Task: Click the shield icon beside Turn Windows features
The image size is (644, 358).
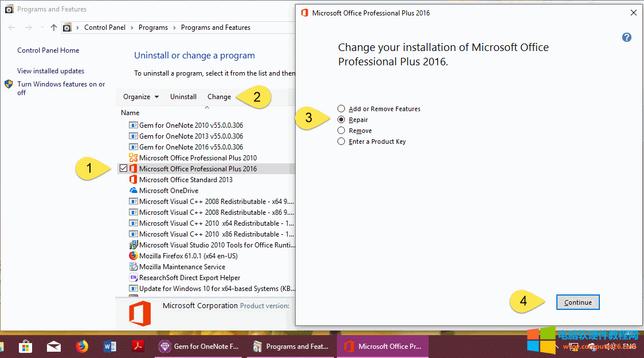Action: pos(8,84)
